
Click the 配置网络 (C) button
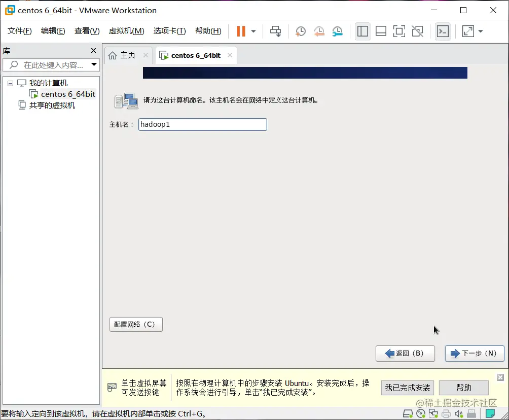point(136,324)
